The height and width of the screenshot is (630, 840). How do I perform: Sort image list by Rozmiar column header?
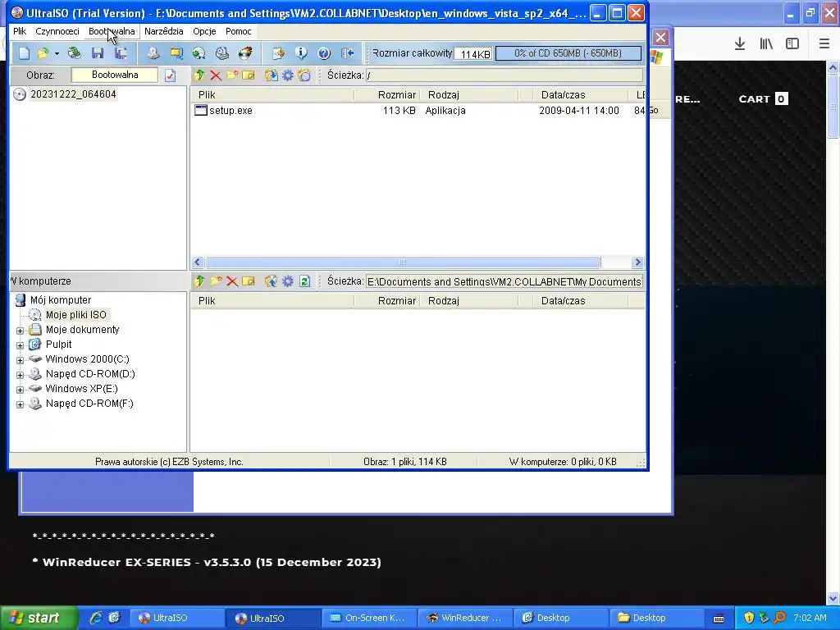point(386,95)
